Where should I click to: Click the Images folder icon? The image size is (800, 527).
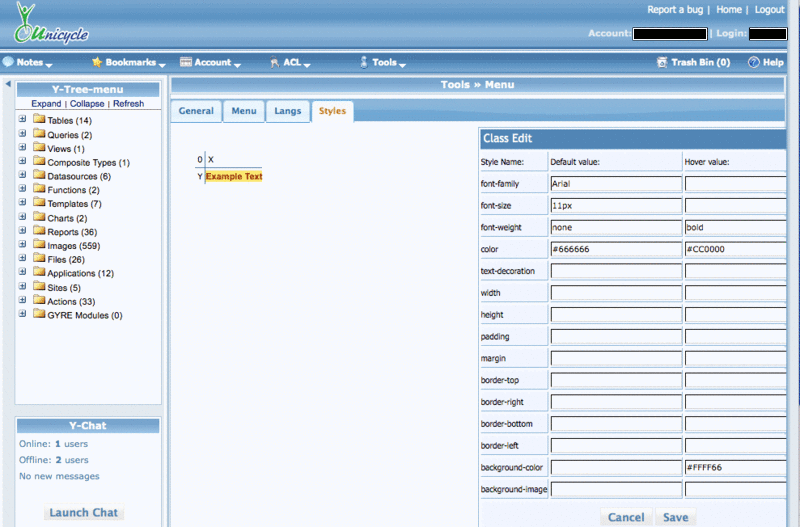pos(39,245)
